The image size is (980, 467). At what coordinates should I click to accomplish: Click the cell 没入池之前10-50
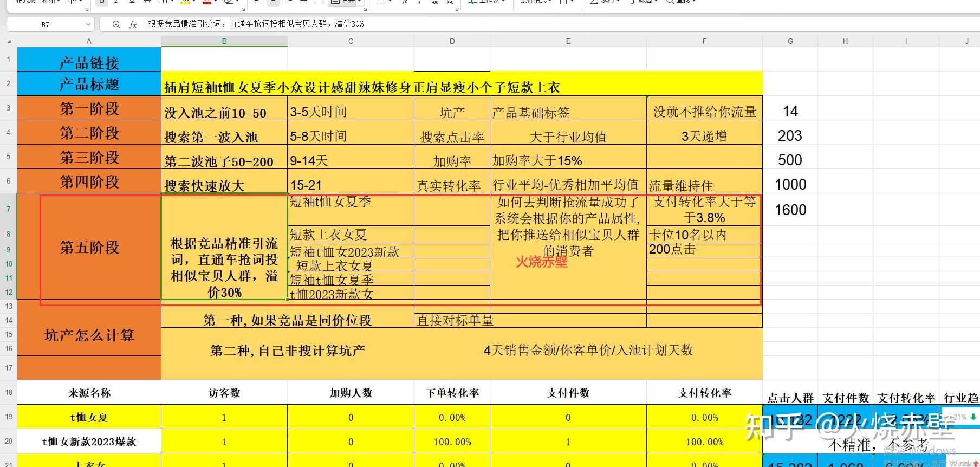coord(224,108)
